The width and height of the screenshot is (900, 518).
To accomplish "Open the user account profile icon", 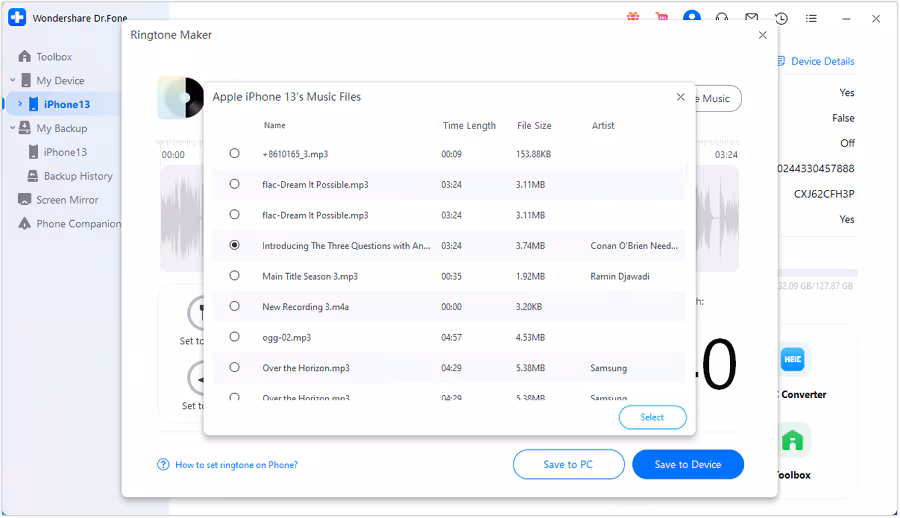I will coord(692,17).
